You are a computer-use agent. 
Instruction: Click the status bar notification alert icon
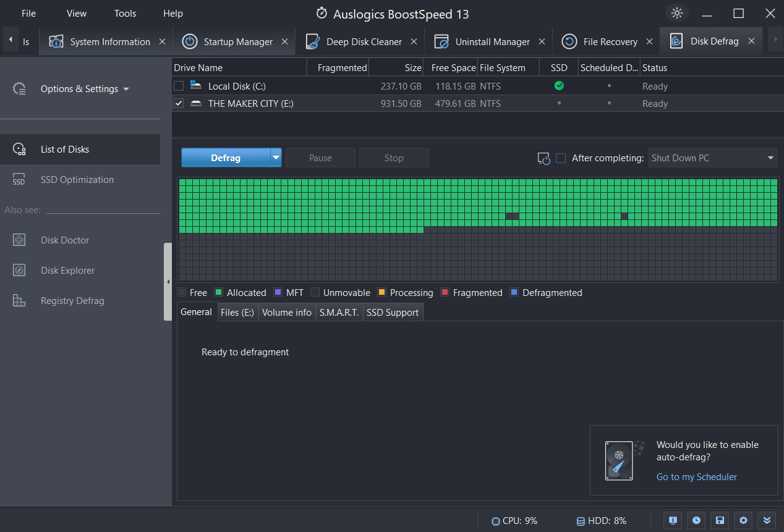(673, 520)
